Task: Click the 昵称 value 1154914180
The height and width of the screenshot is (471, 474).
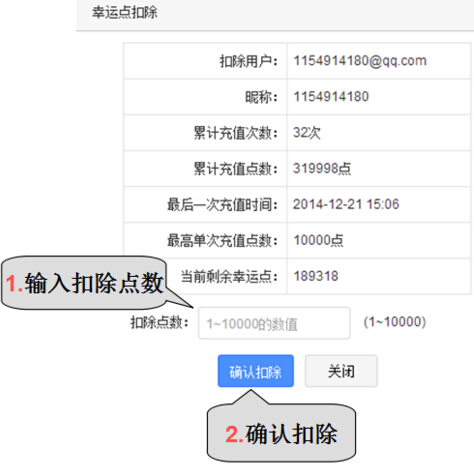Action: click(x=331, y=97)
